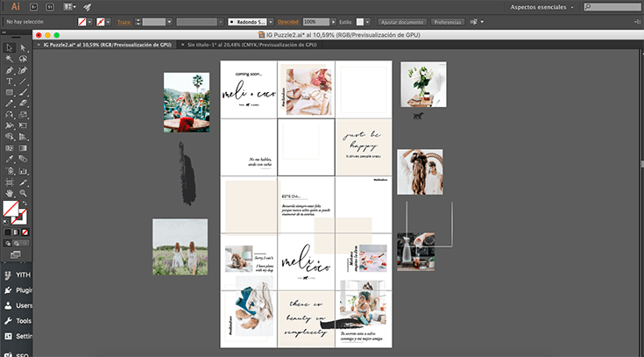This screenshot has width=644, height=357.
Task: Expand the stroke weight dropdown
Action: click(x=169, y=22)
